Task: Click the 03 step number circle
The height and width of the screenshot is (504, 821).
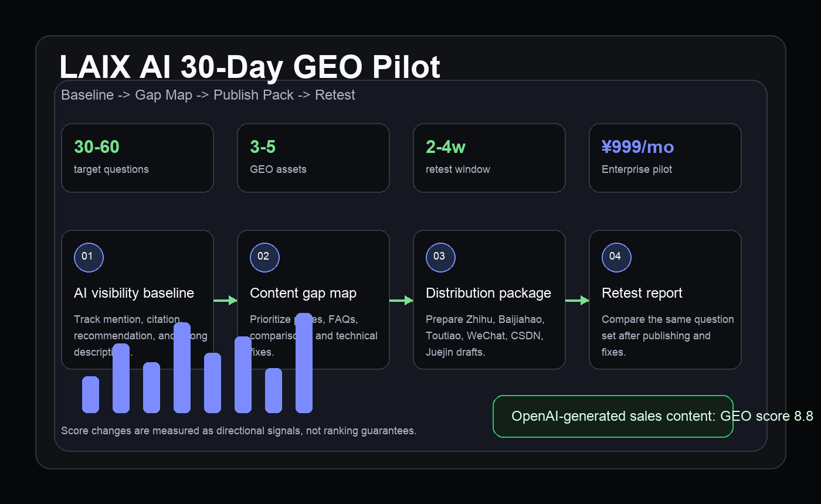Action: pyautogui.click(x=440, y=257)
